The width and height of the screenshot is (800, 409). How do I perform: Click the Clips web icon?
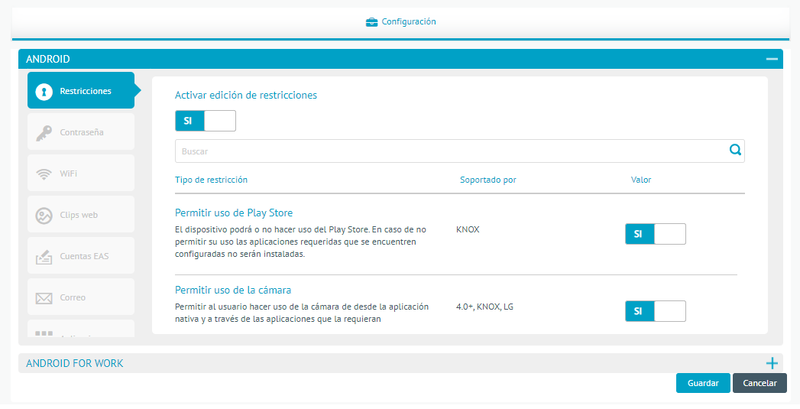point(44,215)
